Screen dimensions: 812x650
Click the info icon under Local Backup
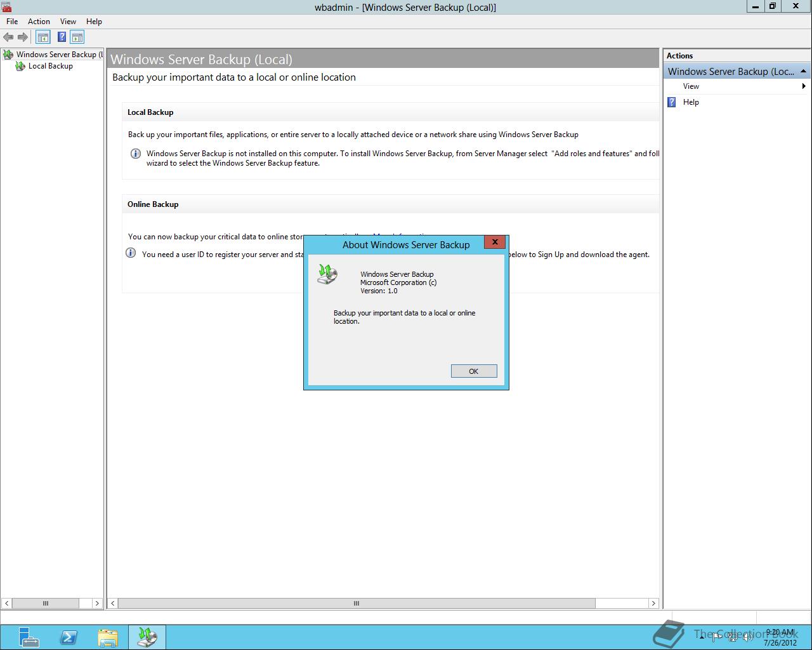click(x=135, y=154)
